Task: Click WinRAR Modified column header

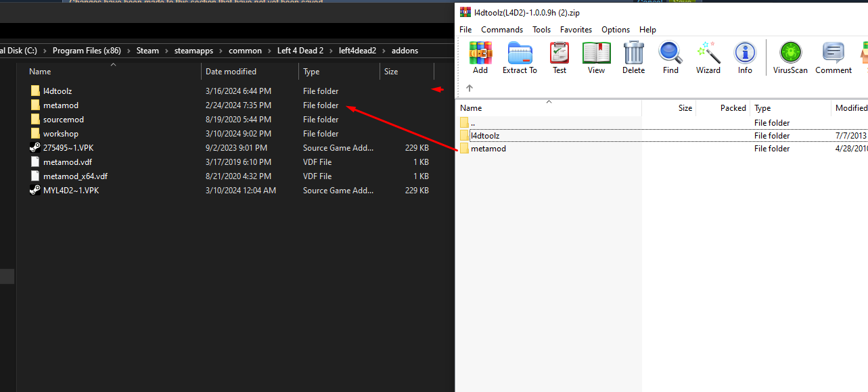Action: coord(850,107)
